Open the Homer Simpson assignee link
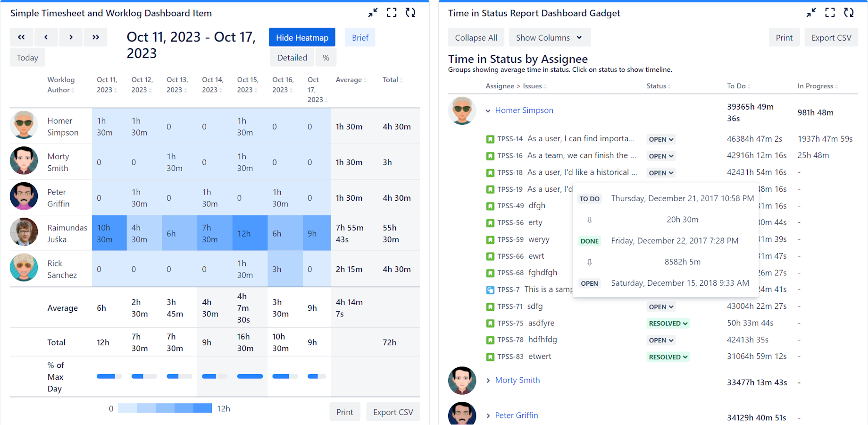Viewport: 868px width, 425px height. pos(524,110)
